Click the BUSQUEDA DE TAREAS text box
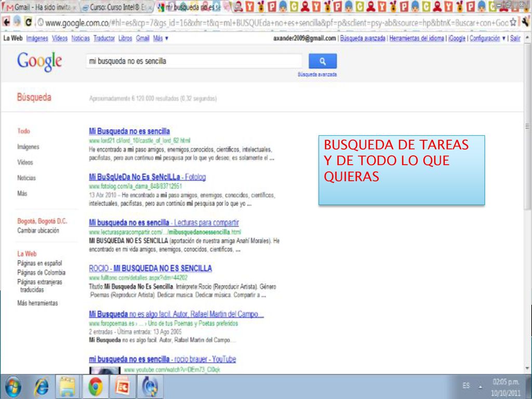Image resolution: width=532 pixels, height=399 pixels. [402, 170]
